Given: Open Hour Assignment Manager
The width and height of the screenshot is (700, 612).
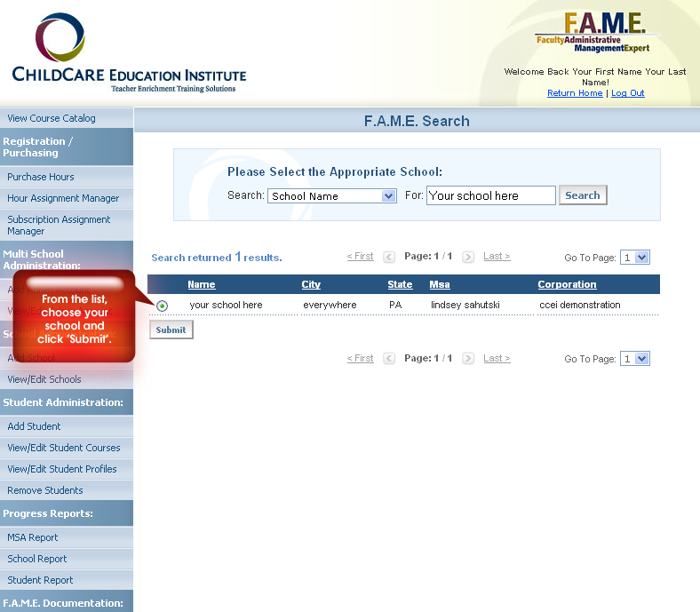Looking at the screenshot, I should point(67,198).
